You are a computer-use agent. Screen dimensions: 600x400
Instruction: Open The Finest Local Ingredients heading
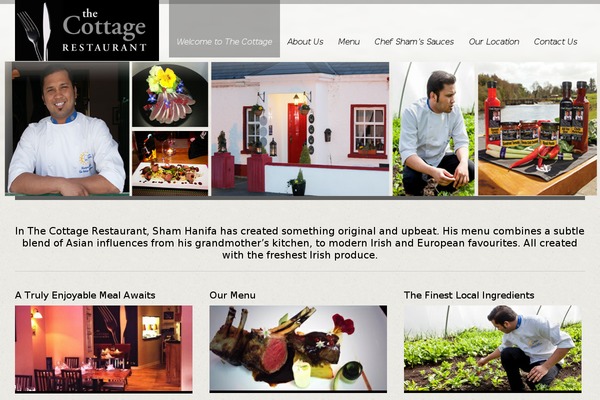click(469, 295)
